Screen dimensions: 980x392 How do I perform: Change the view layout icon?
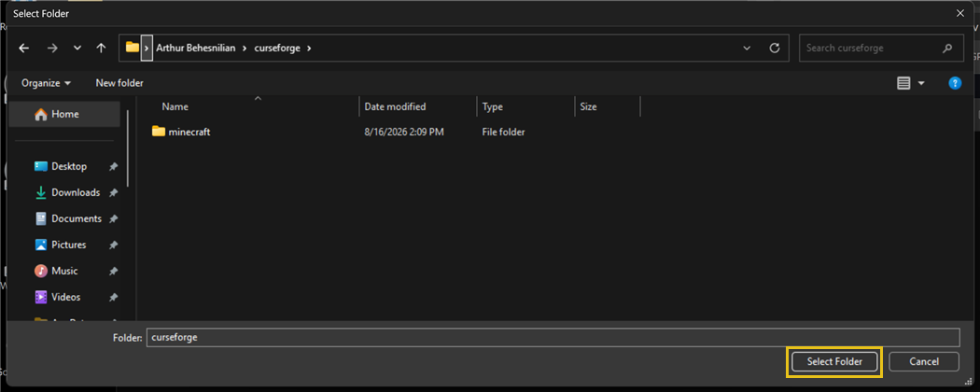pos(903,83)
